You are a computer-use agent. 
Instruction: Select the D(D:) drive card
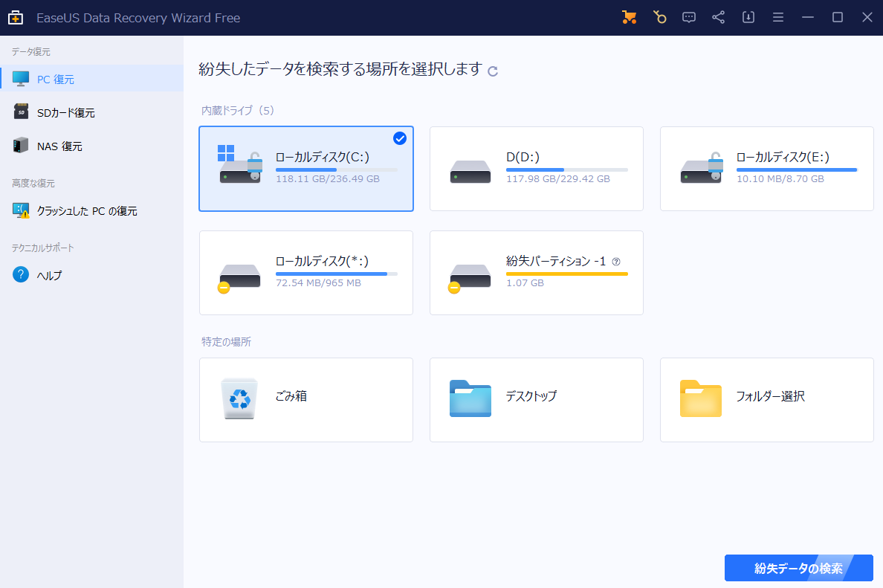pyautogui.click(x=536, y=169)
